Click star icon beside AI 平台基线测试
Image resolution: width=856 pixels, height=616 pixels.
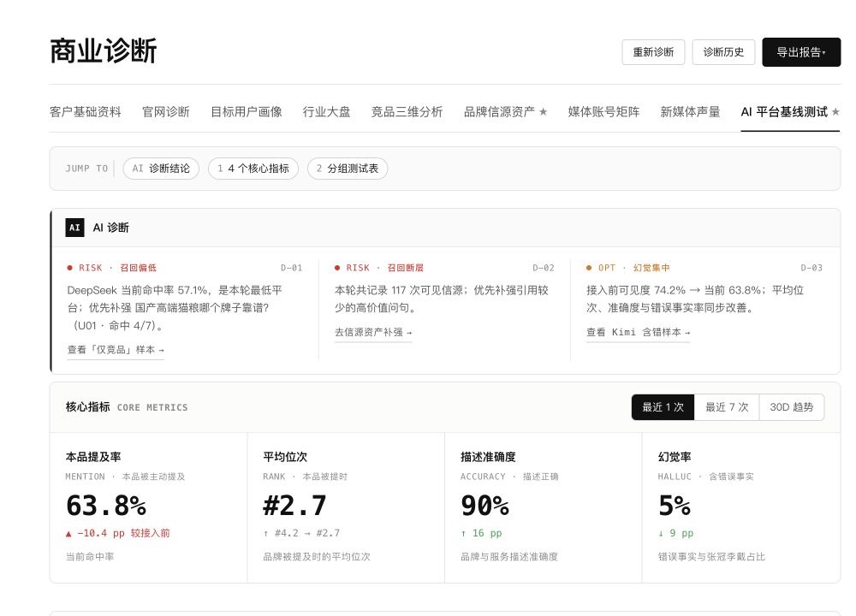[x=835, y=112]
